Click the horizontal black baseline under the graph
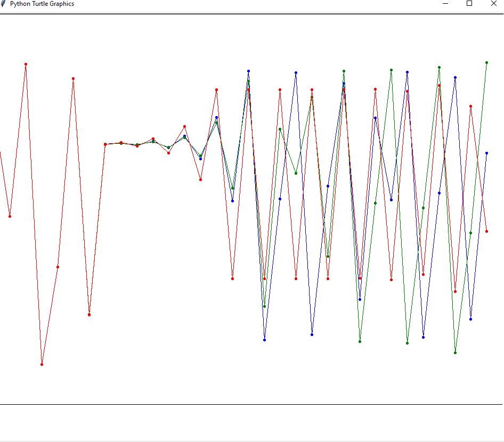The width and height of the screenshot is (504, 442). click(250, 404)
